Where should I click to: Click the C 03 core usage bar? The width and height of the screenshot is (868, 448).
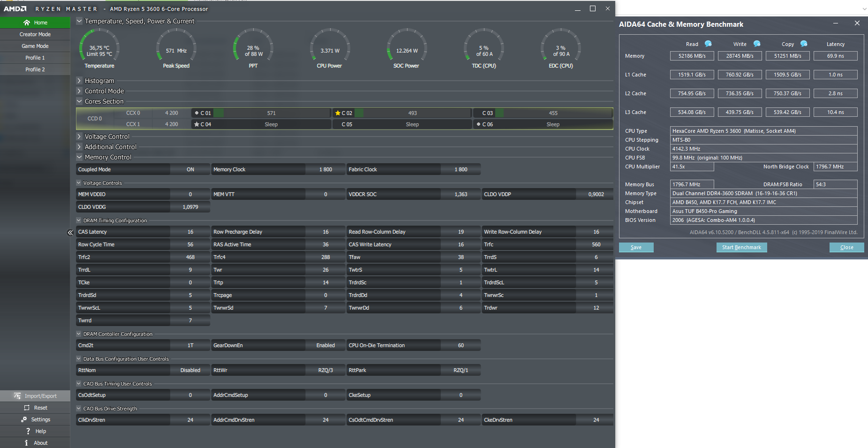click(553, 113)
